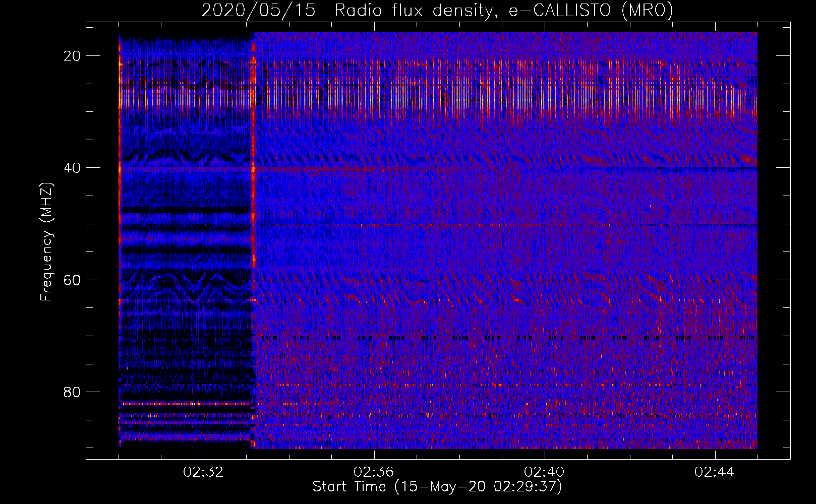The height and width of the screenshot is (504, 816).
Task: Click the time tick label "02:32"
Action: pos(204,472)
